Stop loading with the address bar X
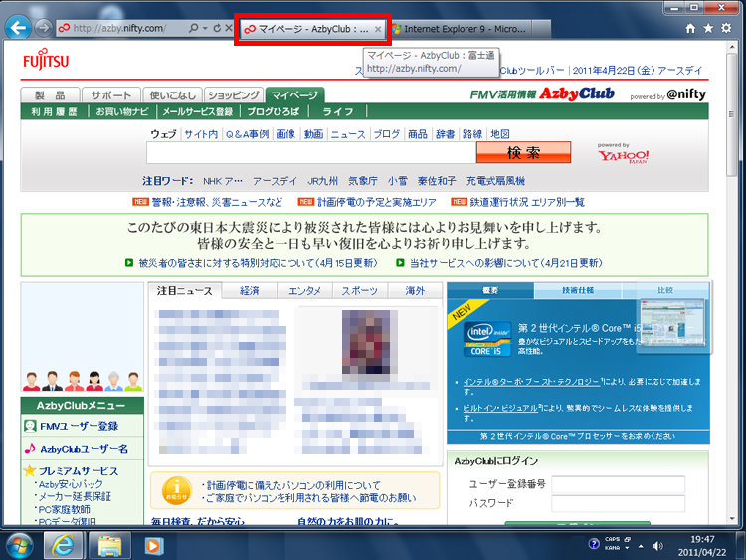746x560 pixels. pos(229,28)
